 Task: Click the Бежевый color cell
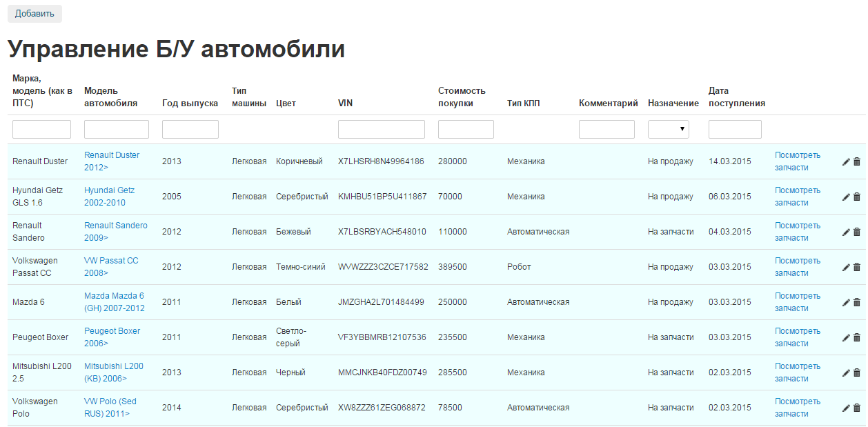(x=293, y=232)
